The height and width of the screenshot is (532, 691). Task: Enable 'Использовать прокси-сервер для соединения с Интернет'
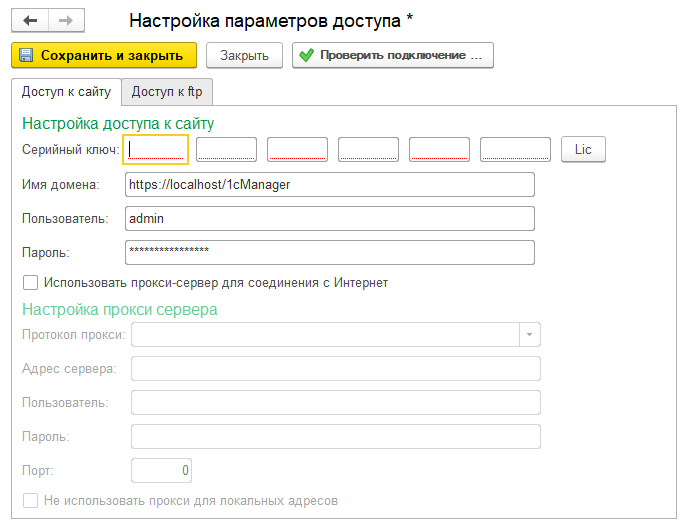[x=30, y=283]
